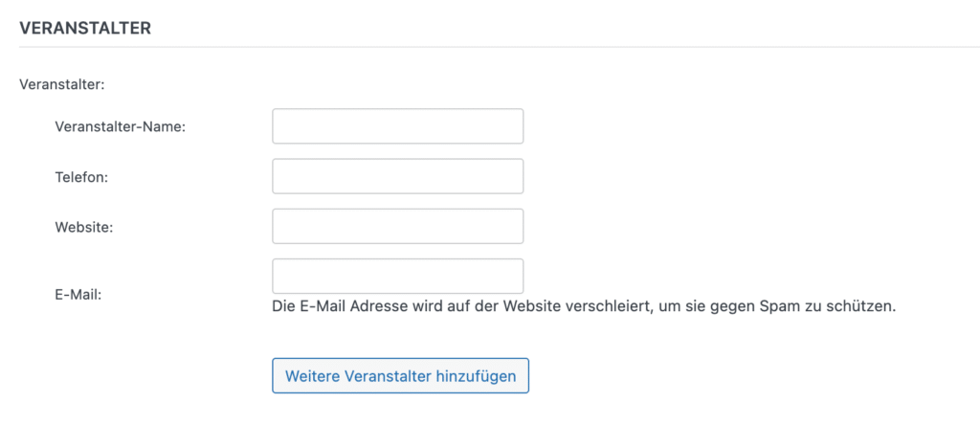980x425 pixels.
Task: Focus the Telefon text box
Action: point(397,176)
